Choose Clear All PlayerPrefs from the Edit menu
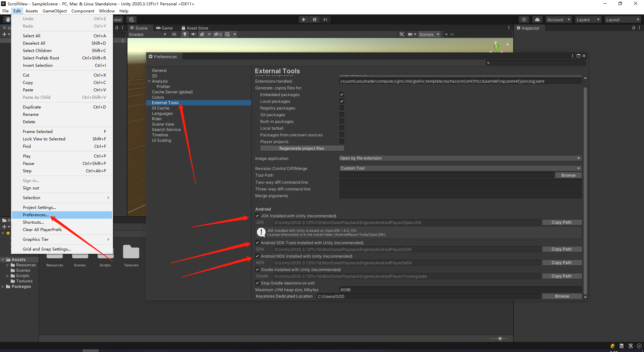Image resolution: width=644 pixels, height=352 pixels. click(42, 229)
